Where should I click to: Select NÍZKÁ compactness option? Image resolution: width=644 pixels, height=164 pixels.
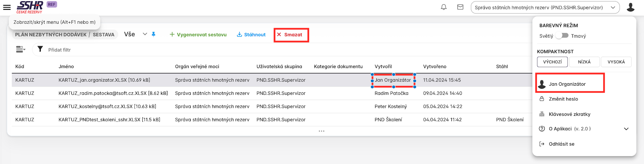[584, 62]
